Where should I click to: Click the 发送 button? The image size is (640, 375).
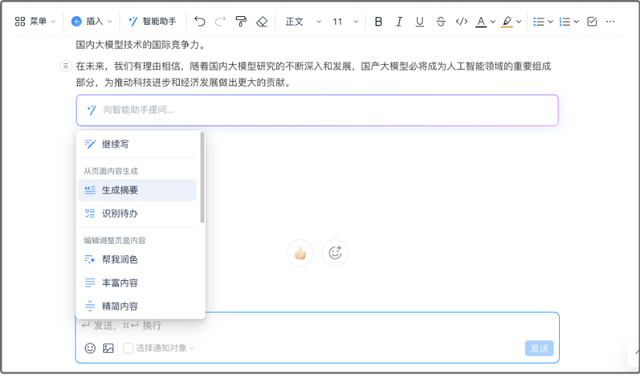(539, 348)
